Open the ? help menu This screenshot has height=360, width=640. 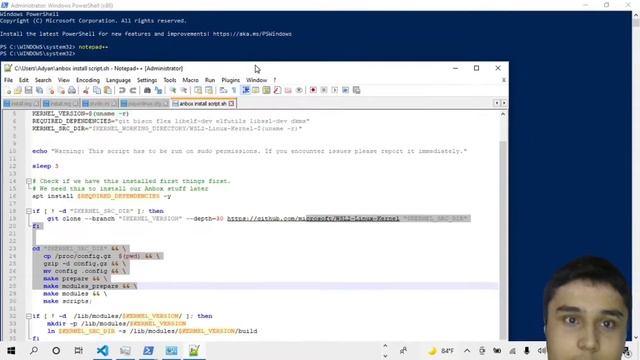(x=275, y=80)
